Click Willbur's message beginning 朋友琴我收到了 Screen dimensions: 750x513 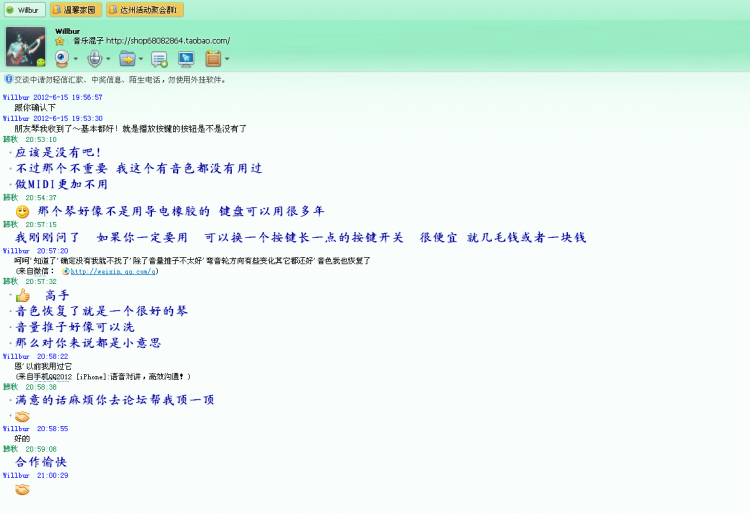coord(131,129)
